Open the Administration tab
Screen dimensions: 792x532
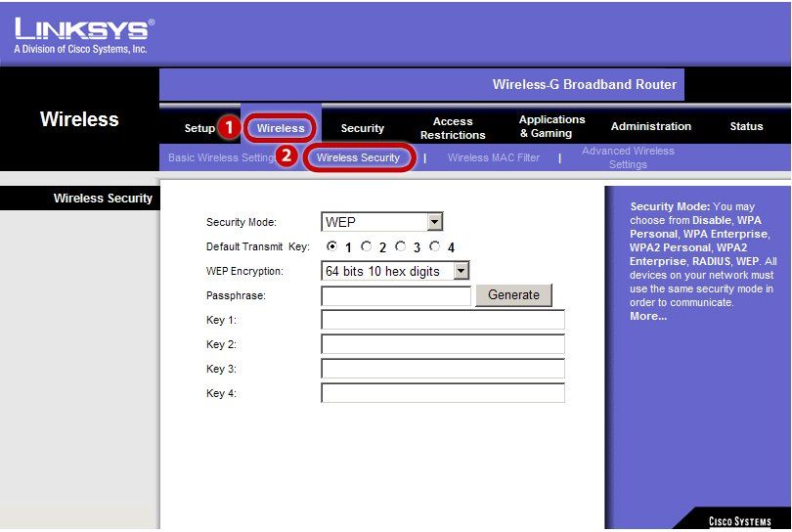coord(650,126)
